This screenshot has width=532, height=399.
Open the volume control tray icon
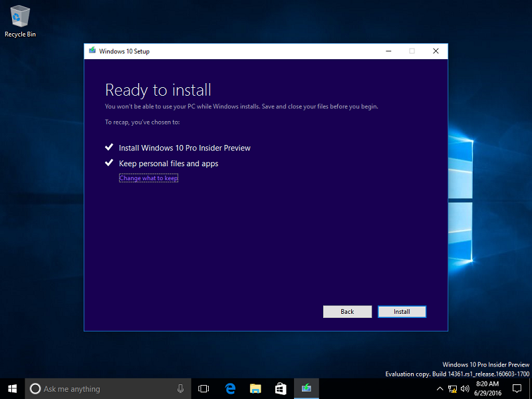coord(464,388)
